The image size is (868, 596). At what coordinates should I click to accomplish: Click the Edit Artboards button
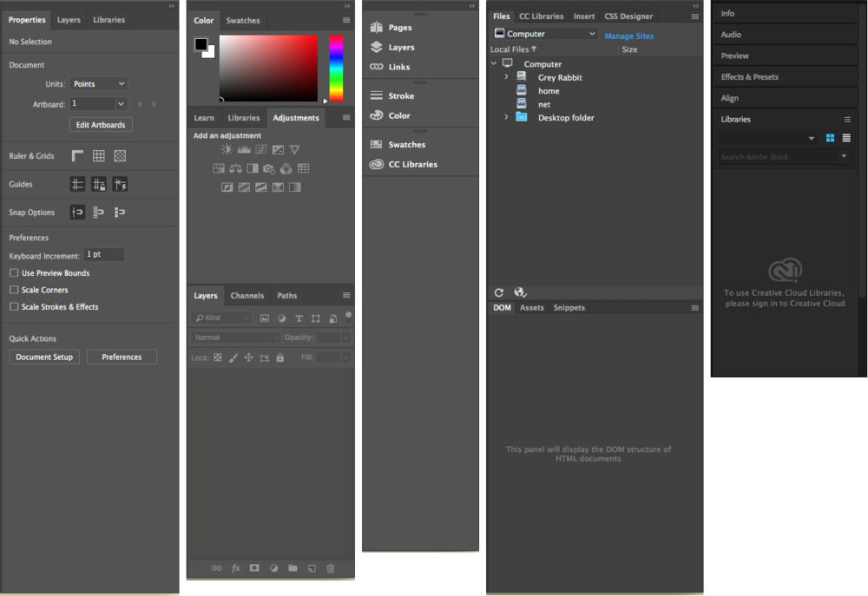point(101,125)
